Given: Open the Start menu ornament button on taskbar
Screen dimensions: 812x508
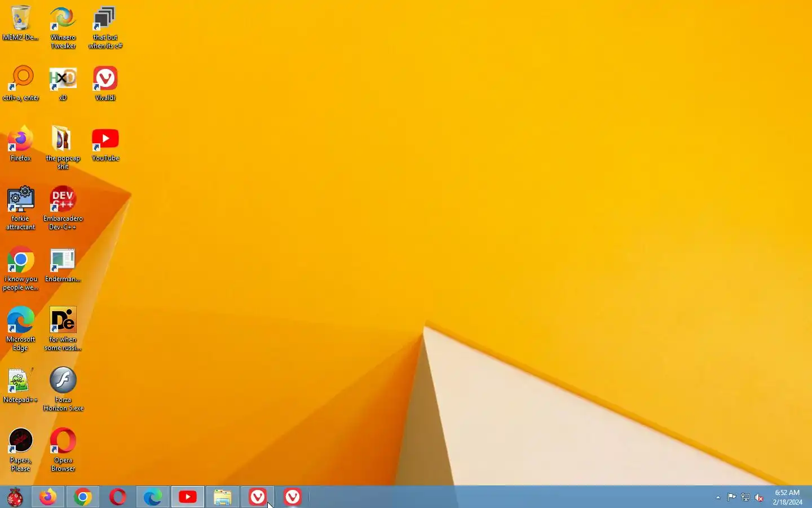Looking at the screenshot, I should 15,497.
